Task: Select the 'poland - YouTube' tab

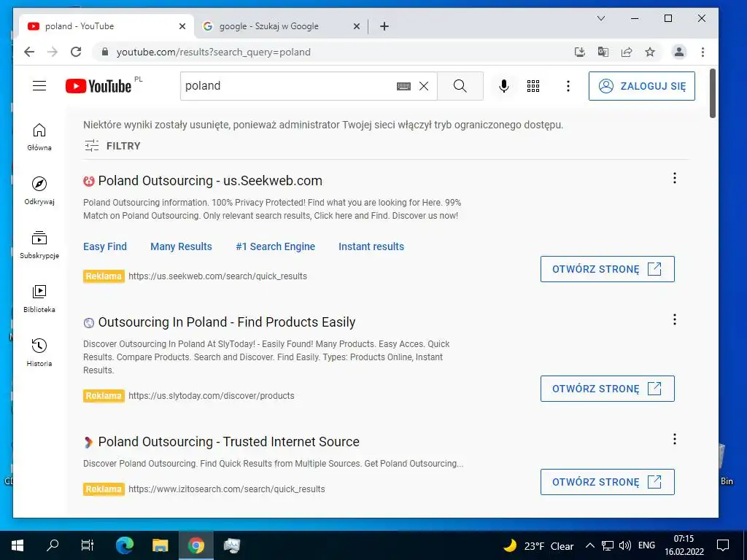Action: click(107, 26)
